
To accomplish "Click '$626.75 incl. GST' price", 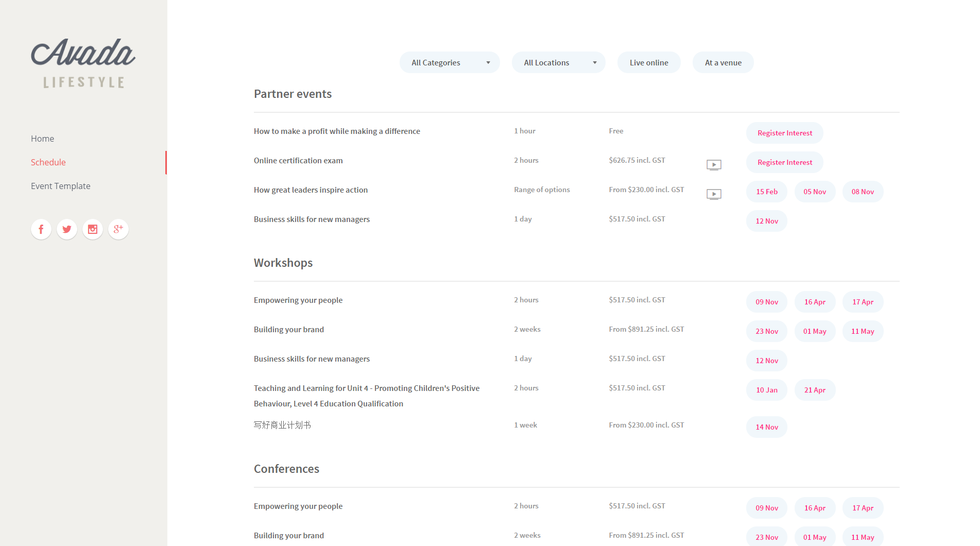I will coord(637,160).
